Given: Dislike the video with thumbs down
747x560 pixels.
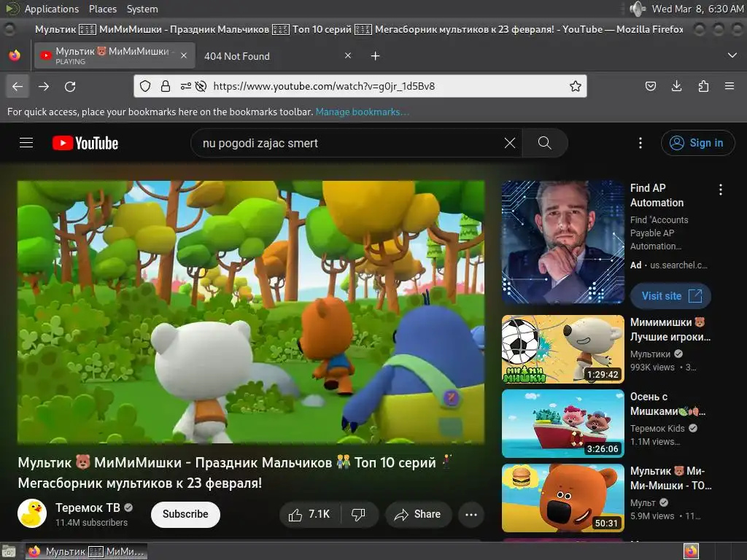Looking at the screenshot, I should point(358,514).
